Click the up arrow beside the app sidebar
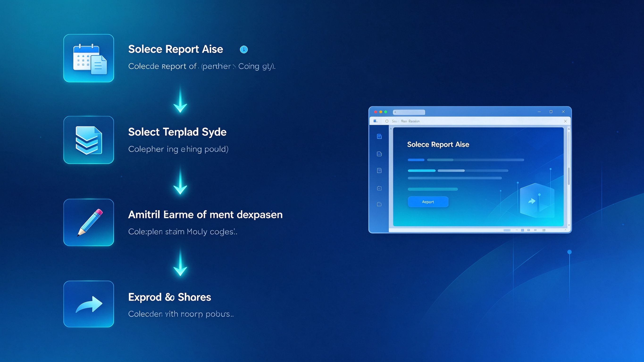Viewport: 644px width, 362px height. [x=391, y=129]
